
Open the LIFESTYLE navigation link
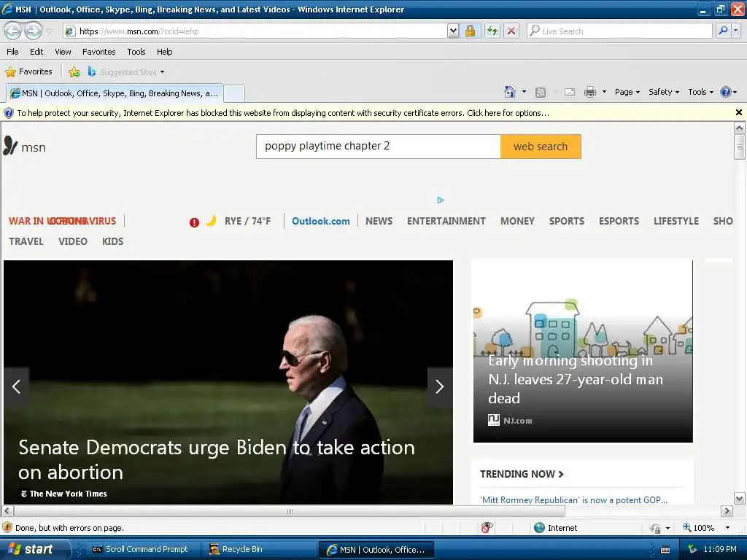pos(676,221)
